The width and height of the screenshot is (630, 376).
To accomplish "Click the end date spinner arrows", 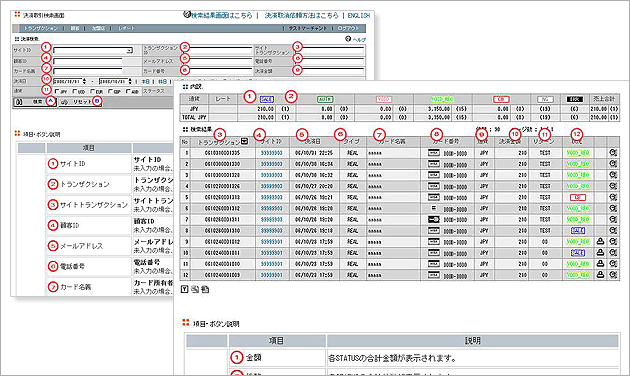I will pyautogui.click(x=129, y=82).
